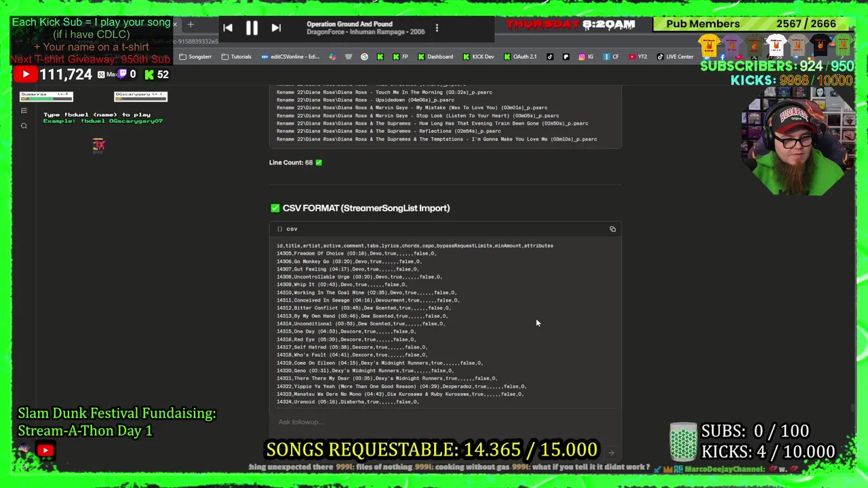868x488 pixels.
Task: Skip to previous track in media bar
Action: 228,28
